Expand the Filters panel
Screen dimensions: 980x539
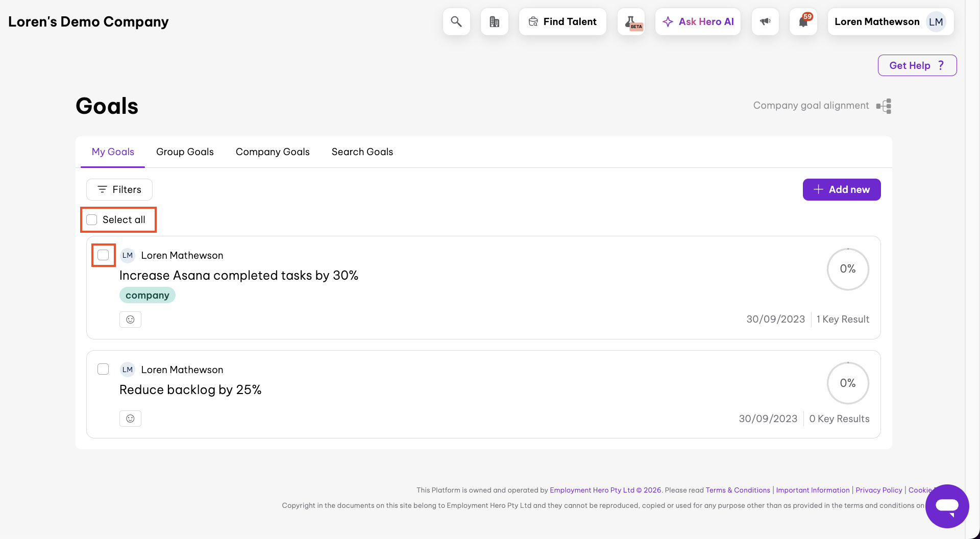(119, 190)
